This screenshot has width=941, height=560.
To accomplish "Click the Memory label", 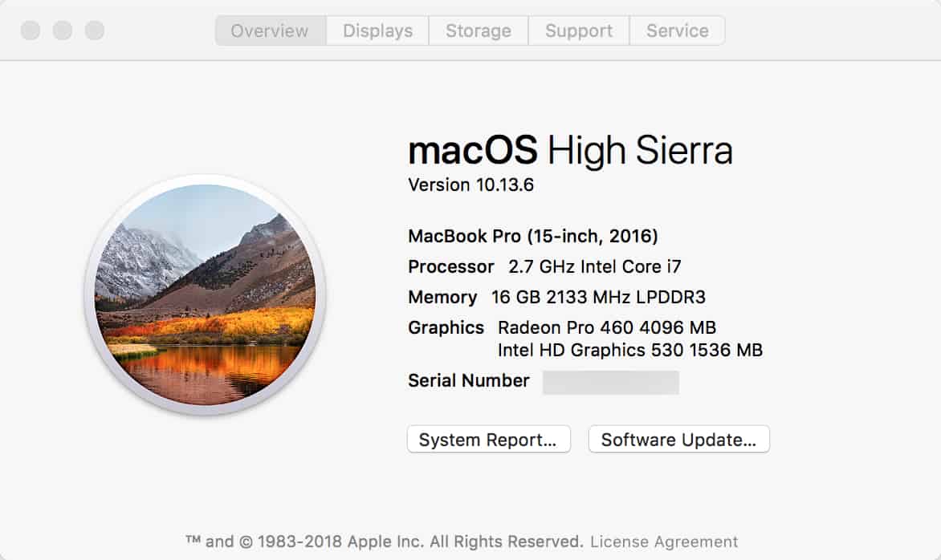I will click(442, 297).
